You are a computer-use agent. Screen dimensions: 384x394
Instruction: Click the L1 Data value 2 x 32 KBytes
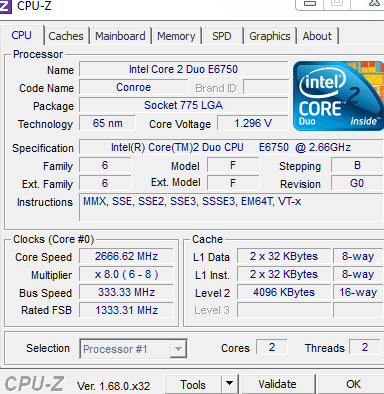point(284,256)
